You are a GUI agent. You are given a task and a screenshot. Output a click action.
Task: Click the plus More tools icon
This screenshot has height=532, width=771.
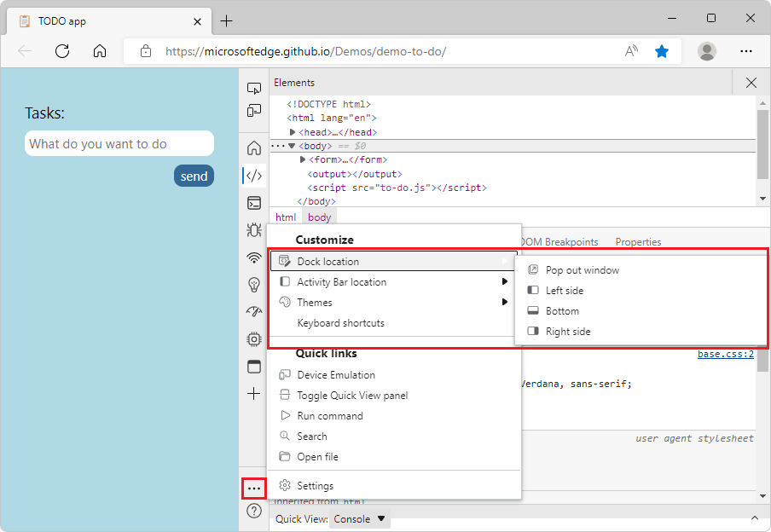point(253,393)
